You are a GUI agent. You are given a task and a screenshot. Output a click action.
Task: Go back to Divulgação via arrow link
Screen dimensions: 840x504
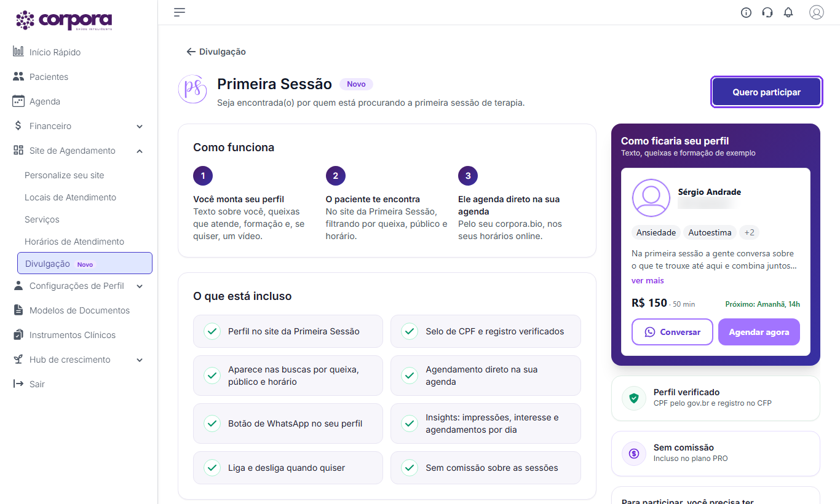pos(216,52)
